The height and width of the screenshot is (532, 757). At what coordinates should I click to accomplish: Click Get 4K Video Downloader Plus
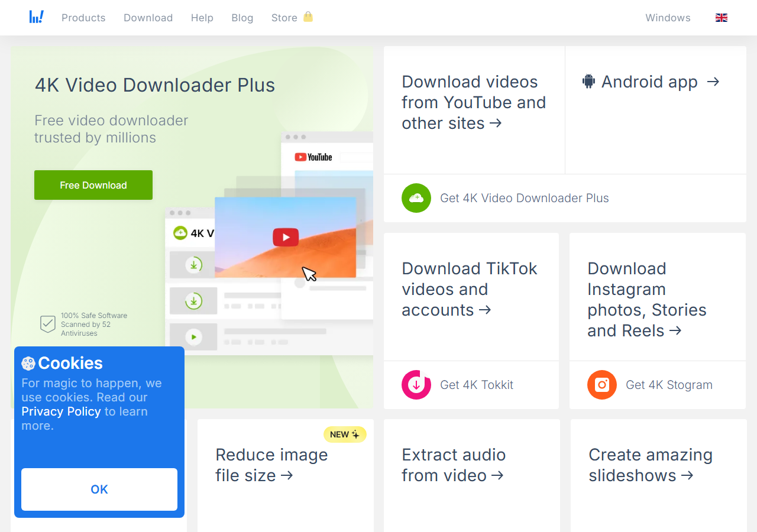coord(524,198)
